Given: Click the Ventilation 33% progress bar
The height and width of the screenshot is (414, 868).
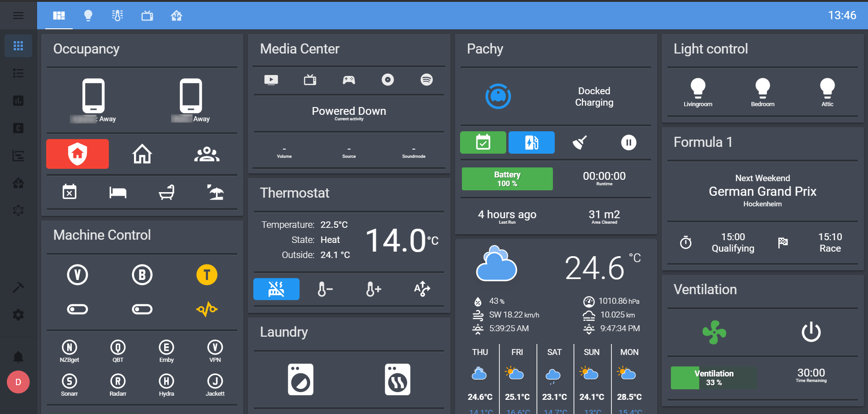Looking at the screenshot, I should (714, 377).
